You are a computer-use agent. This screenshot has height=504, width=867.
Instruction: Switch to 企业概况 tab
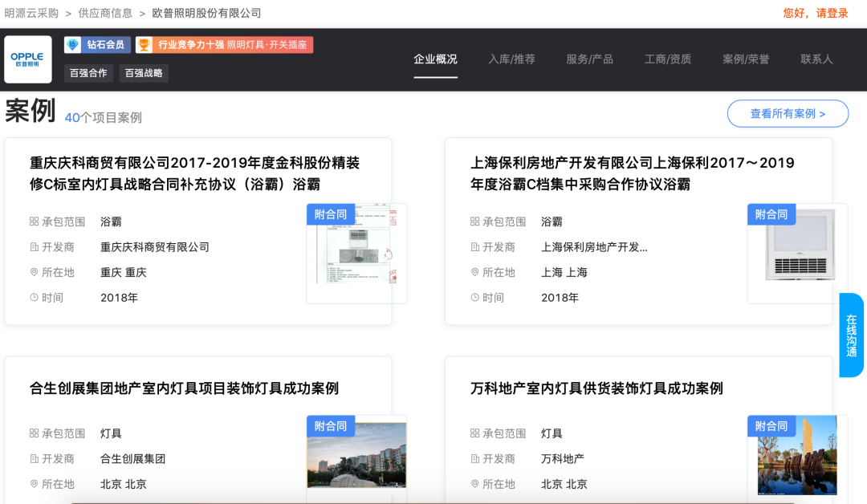[435, 59]
